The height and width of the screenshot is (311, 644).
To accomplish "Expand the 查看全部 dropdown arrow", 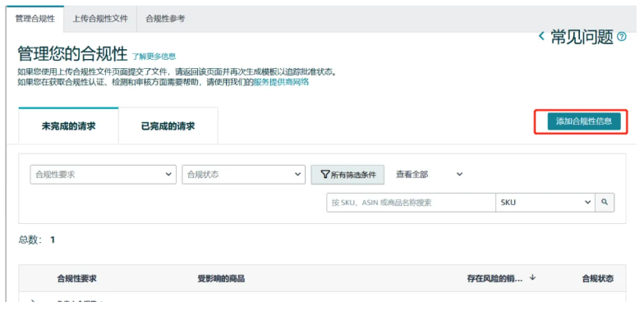I will click(460, 174).
